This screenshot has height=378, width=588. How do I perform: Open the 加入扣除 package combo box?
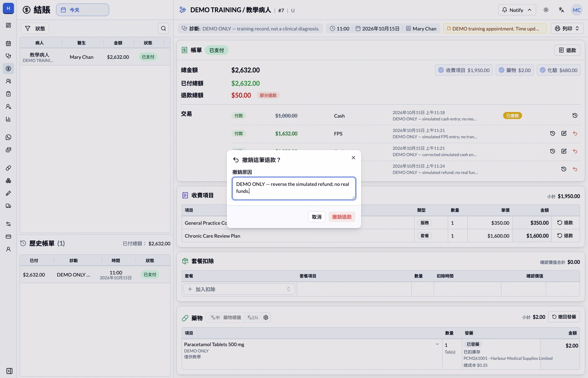(x=239, y=289)
